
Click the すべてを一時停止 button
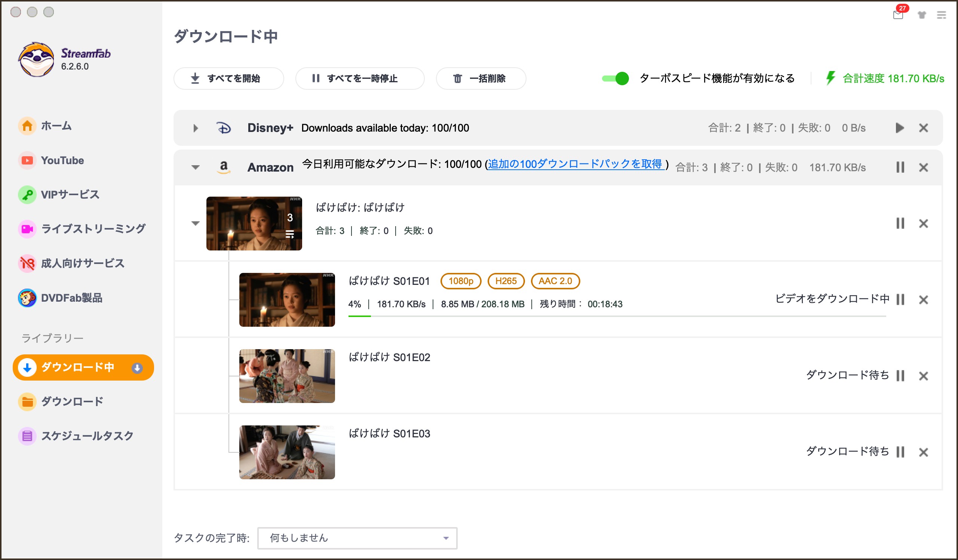click(360, 78)
